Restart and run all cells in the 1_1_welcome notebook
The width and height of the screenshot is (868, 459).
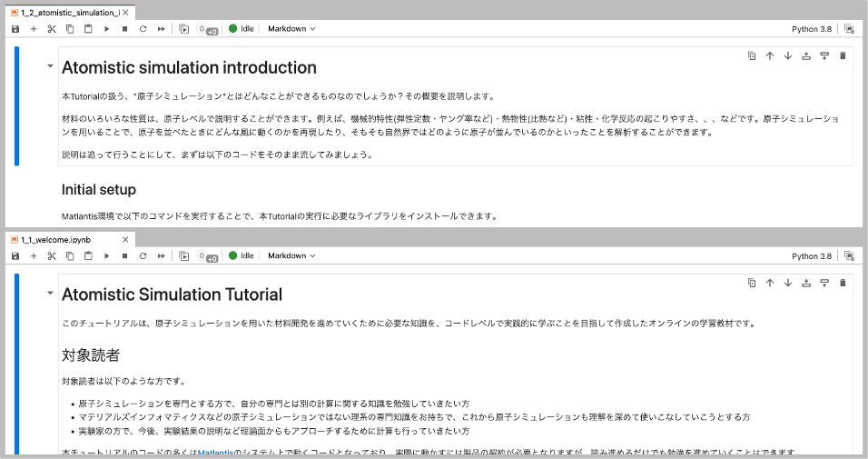click(161, 256)
